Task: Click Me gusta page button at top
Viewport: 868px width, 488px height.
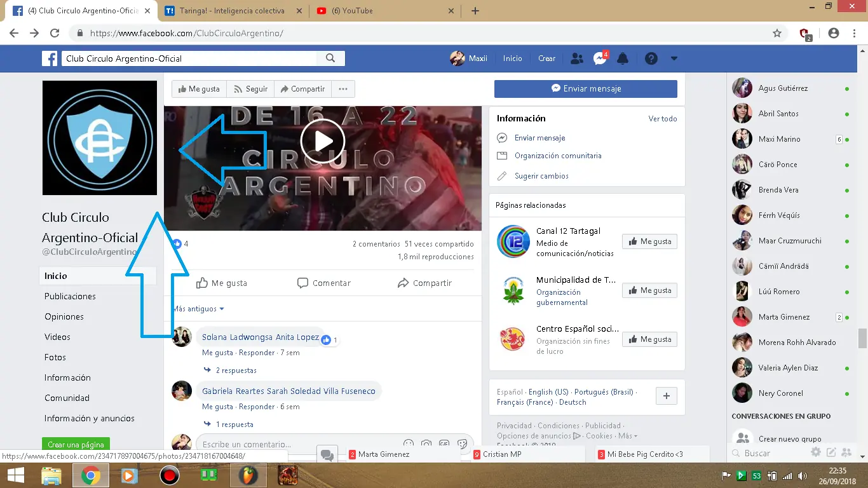Action: [198, 89]
